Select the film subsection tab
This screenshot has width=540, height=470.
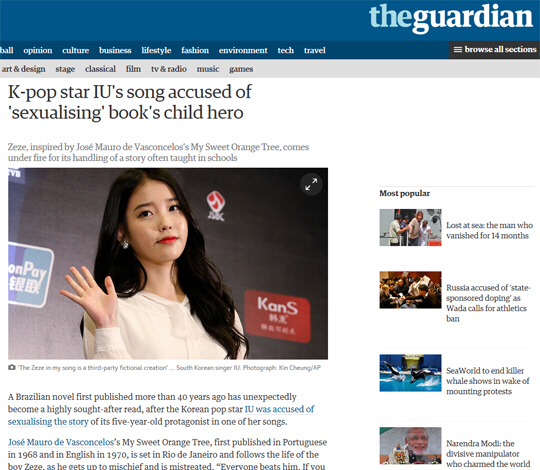tap(133, 69)
